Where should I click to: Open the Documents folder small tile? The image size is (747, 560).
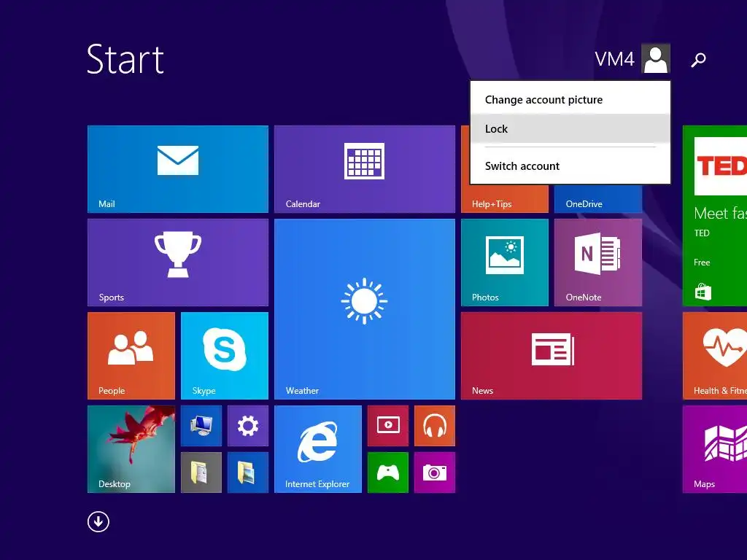(201, 472)
